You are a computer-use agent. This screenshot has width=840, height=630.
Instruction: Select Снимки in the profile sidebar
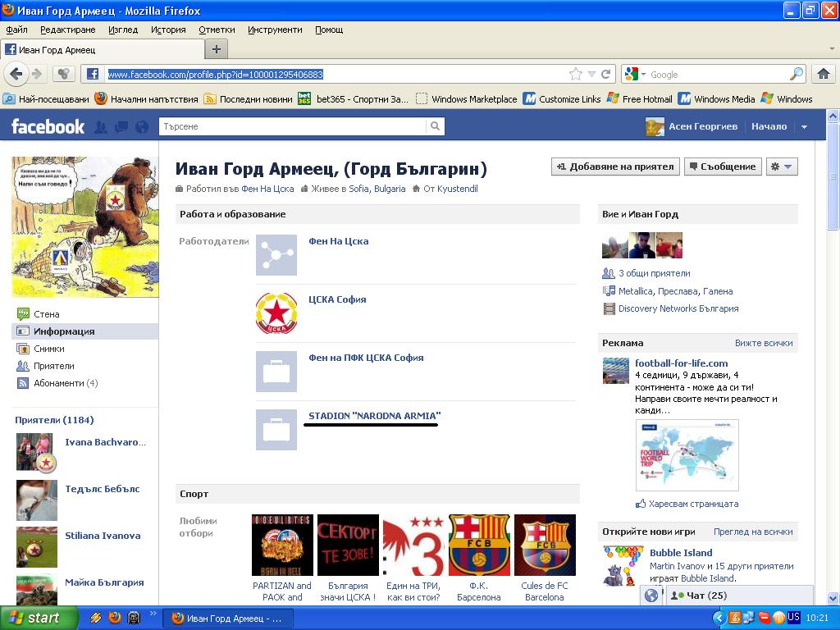click(x=48, y=349)
